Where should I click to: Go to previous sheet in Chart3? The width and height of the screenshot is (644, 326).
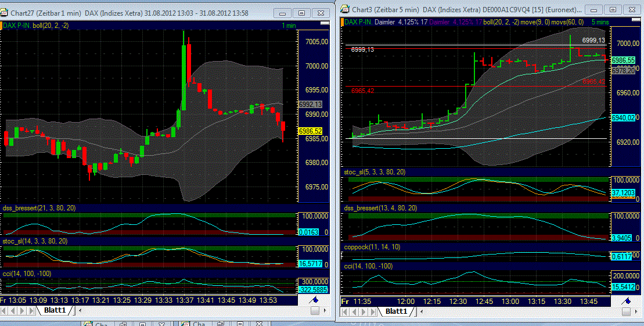pos(354,312)
